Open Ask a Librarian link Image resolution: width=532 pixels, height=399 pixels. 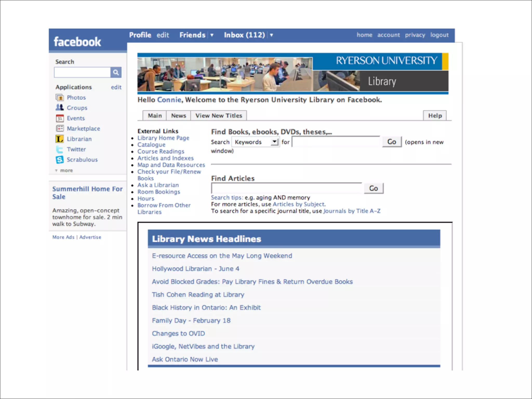click(158, 185)
